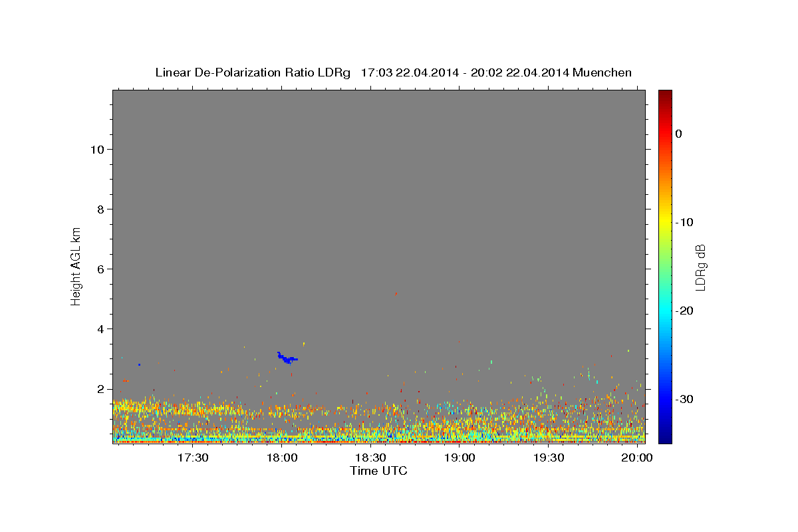Click the 18:30 time tick label
The height and width of the screenshot is (532, 798).
point(371,459)
